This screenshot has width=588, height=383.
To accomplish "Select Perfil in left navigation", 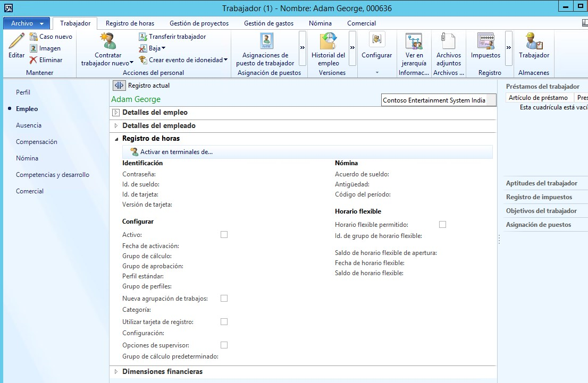I will (23, 92).
